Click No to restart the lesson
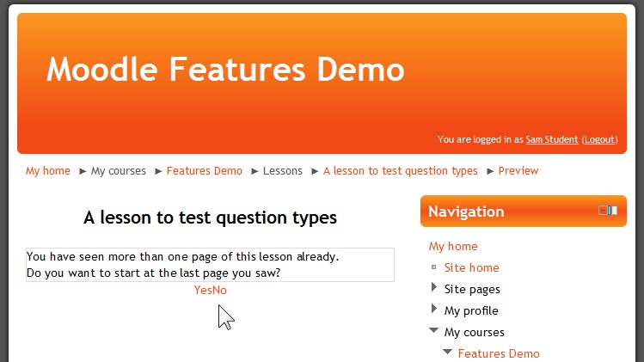Viewport: 644px width, 362px height. point(219,290)
